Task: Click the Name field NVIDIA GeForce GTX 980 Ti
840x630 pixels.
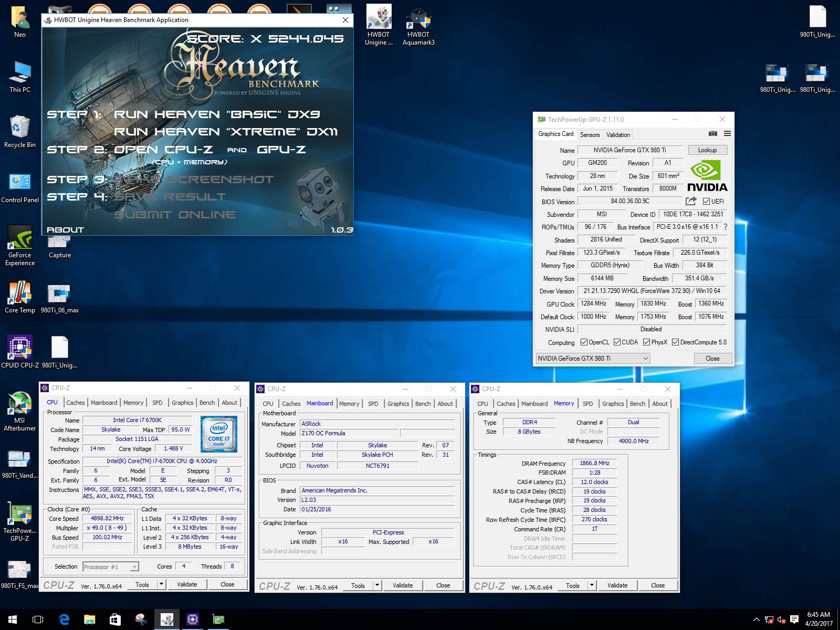Action: pyautogui.click(x=630, y=150)
